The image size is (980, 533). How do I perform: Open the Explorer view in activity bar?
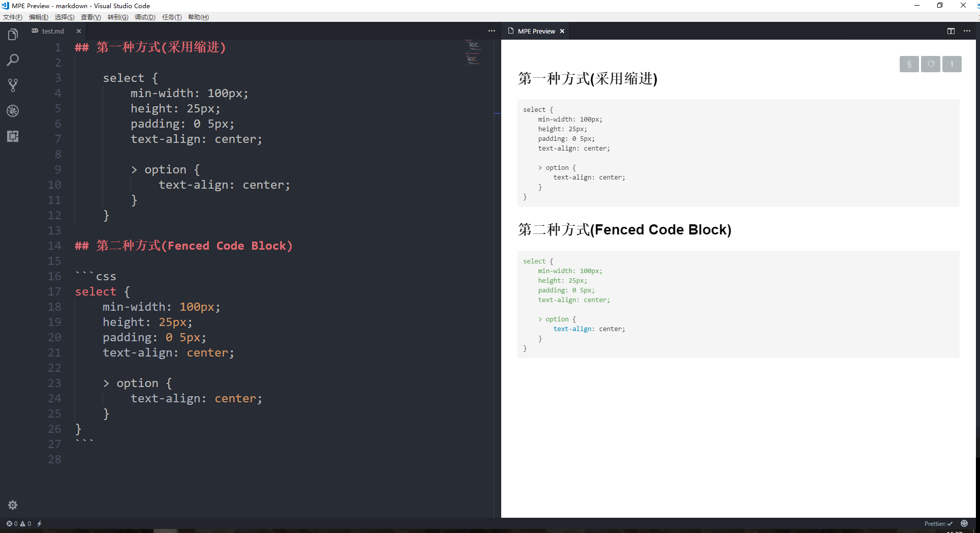point(13,35)
